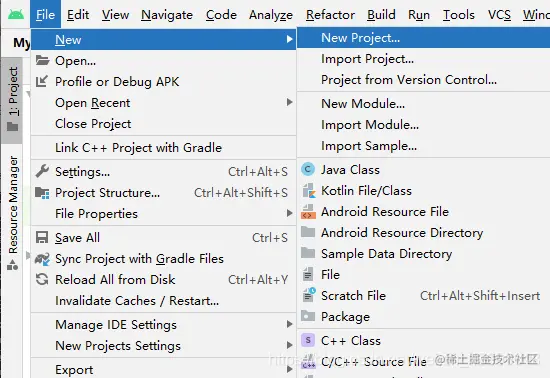Switch to the 1: Project side tab
Screen dimensions: 550x378
coord(12,101)
